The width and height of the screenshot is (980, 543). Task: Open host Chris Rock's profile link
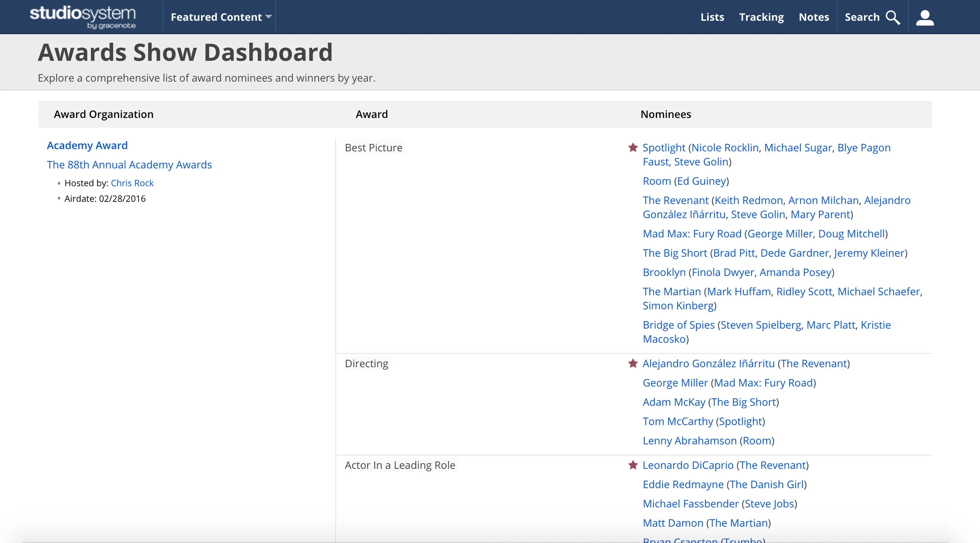[x=132, y=183]
